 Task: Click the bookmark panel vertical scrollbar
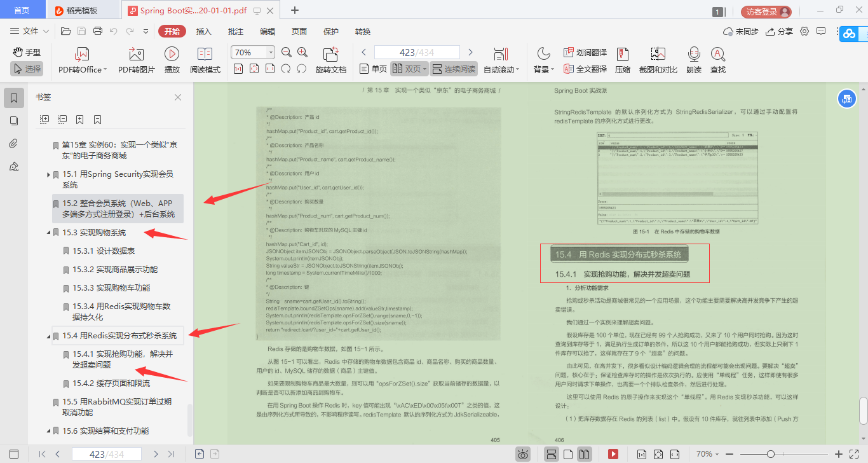point(190,420)
